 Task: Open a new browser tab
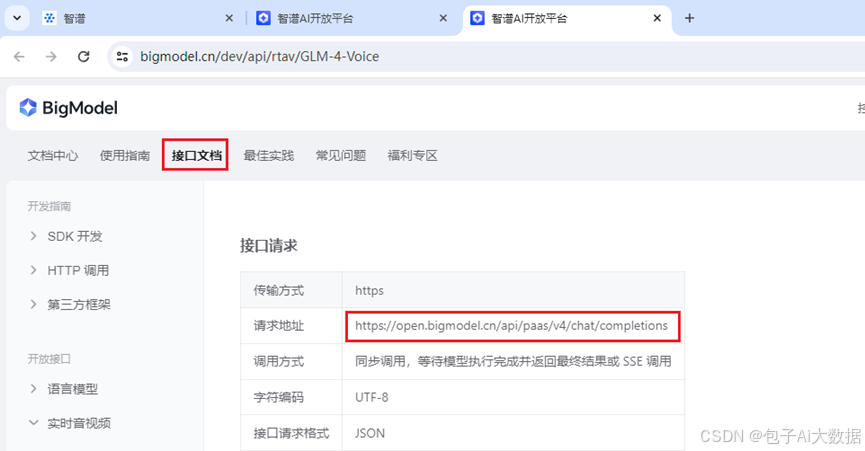(x=689, y=18)
